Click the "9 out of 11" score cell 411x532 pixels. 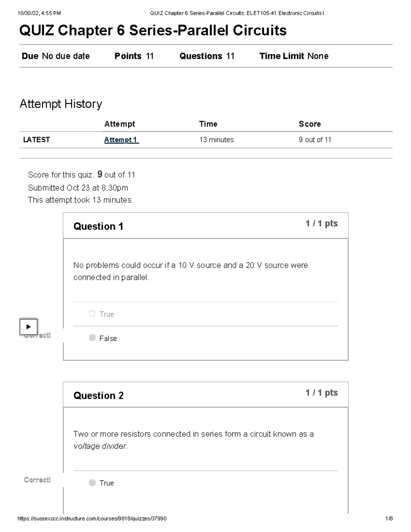[315, 140]
